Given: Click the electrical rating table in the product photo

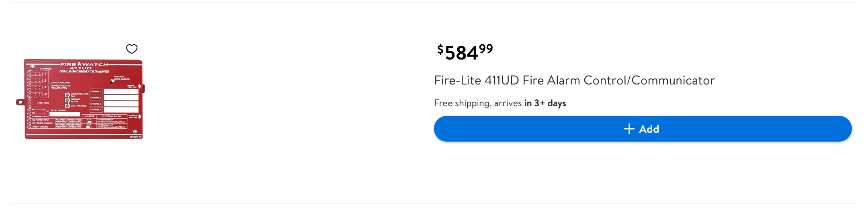Looking at the screenshot, I should [111, 122].
